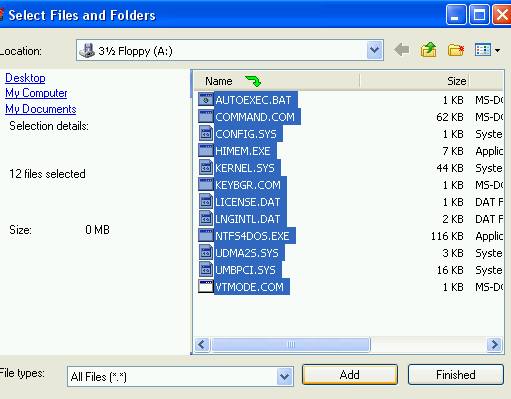Screen dimensions: 511x399
Task: Create a new folder
Action: 456,50
